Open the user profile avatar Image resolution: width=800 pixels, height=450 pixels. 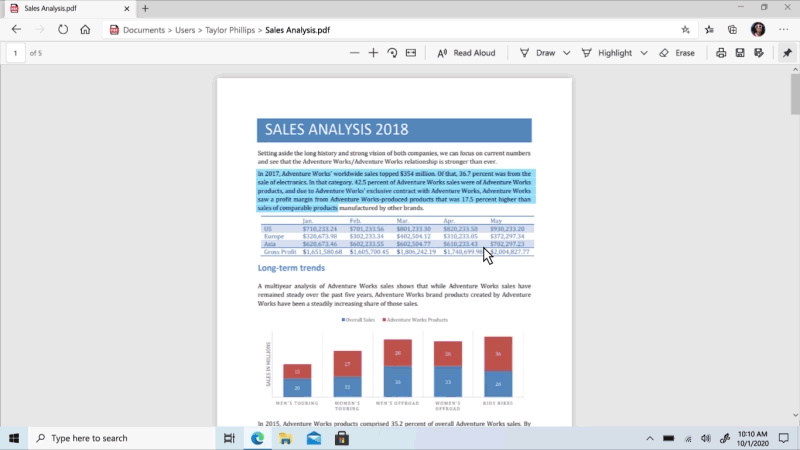coord(758,30)
